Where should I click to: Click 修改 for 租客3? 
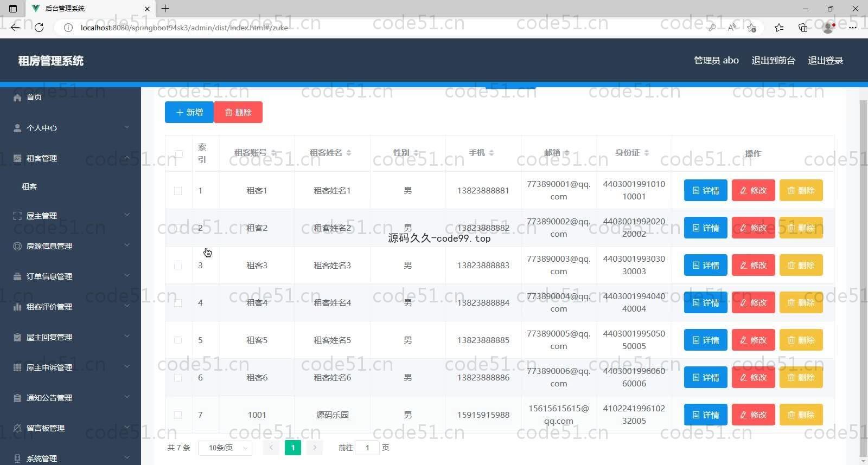pyautogui.click(x=753, y=266)
